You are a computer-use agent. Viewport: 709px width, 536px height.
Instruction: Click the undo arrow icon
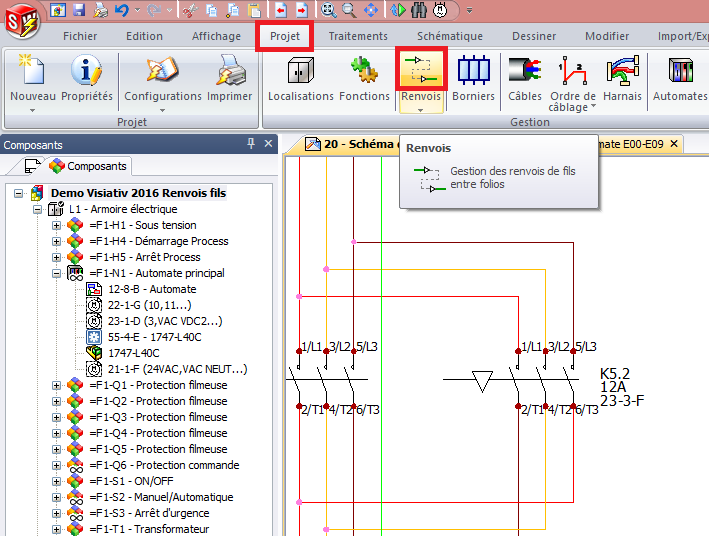pos(122,10)
